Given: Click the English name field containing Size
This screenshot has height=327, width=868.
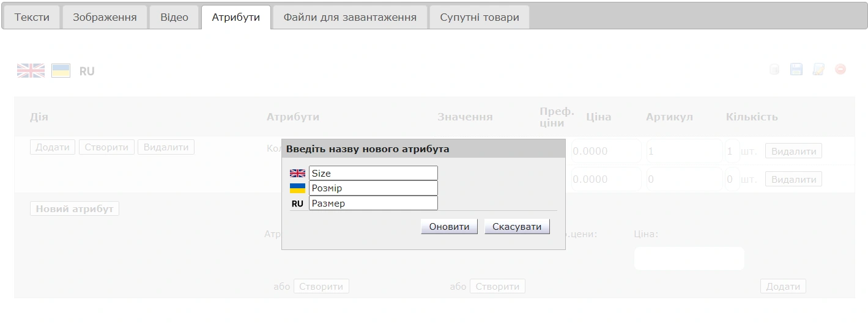Looking at the screenshot, I should pyautogui.click(x=373, y=173).
